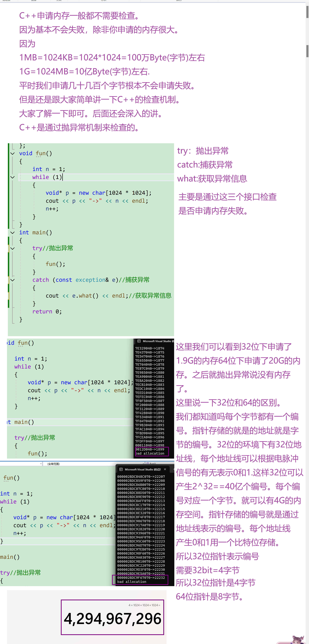The image size is (309, 644).
Task: Close the lower Microsoft Visual Studio console tab
Action: pos(165,469)
